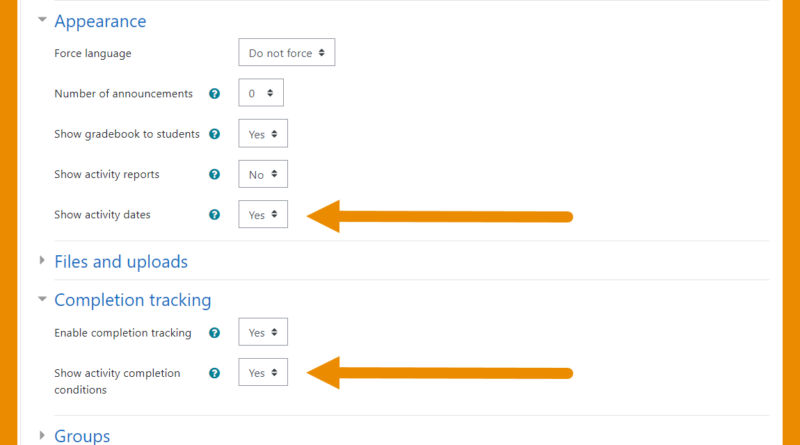The image size is (800, 445).
Task: Click the Files and uploads heading
Action: pyautogui.click(x=121, y=261)
